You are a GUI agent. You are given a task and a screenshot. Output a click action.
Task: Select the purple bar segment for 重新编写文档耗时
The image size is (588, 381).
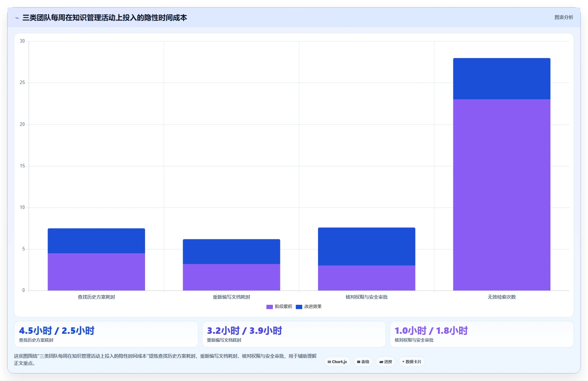pos(231,277)
